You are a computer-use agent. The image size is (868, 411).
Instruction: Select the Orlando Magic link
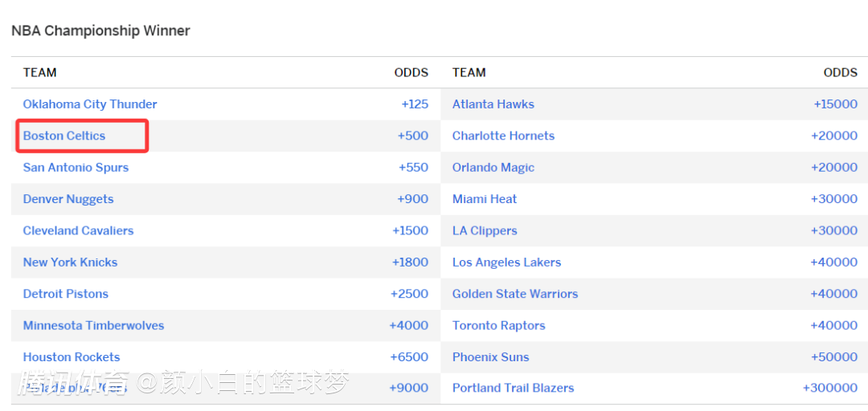click(x=493, y=168)
